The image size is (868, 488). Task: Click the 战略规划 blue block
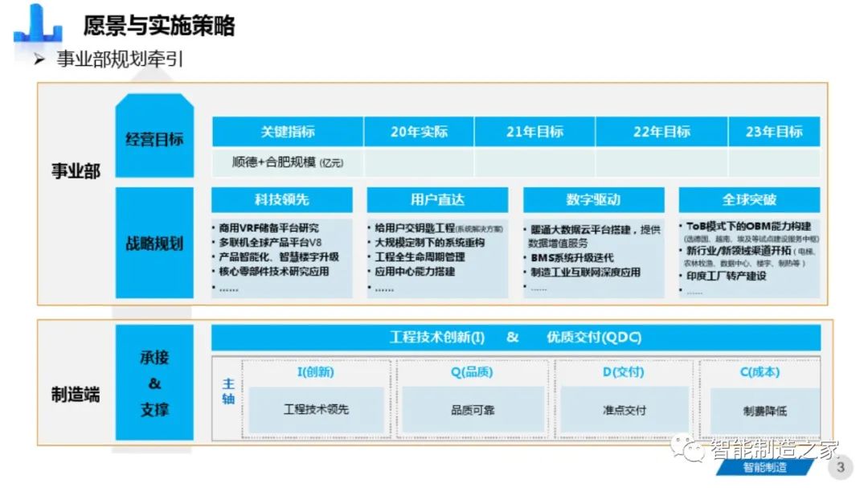click(x=154, y=243)
